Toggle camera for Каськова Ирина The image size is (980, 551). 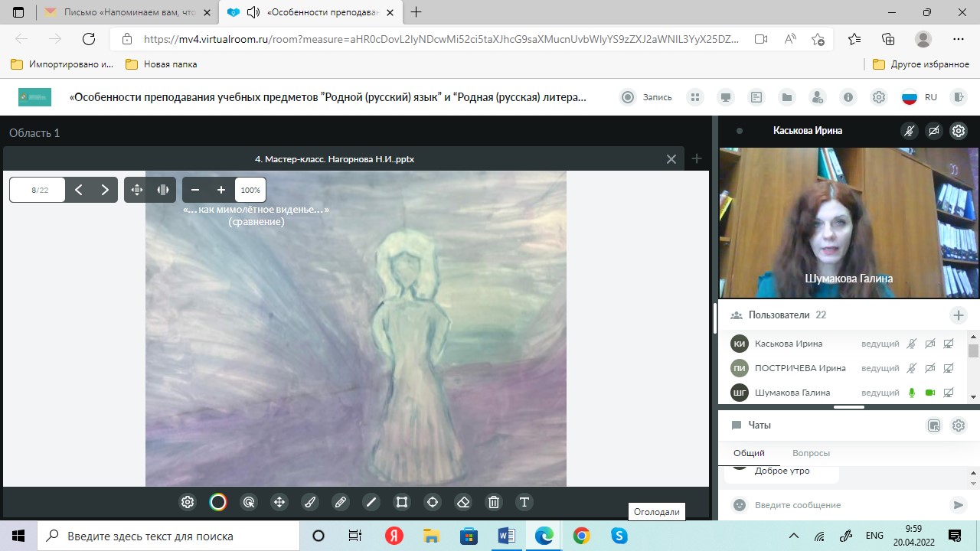point(930,344)
